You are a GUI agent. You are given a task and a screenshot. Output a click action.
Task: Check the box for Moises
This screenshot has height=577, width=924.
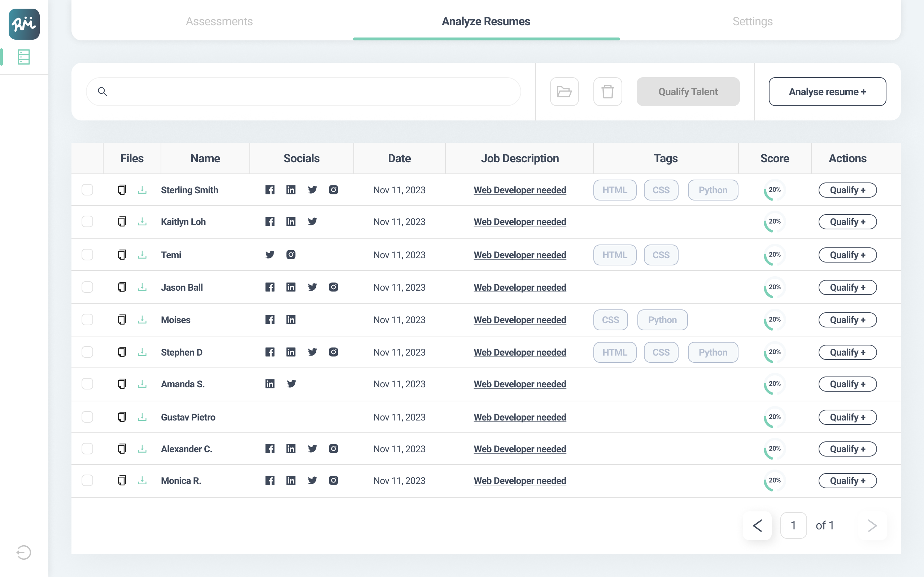pos(87,320)
